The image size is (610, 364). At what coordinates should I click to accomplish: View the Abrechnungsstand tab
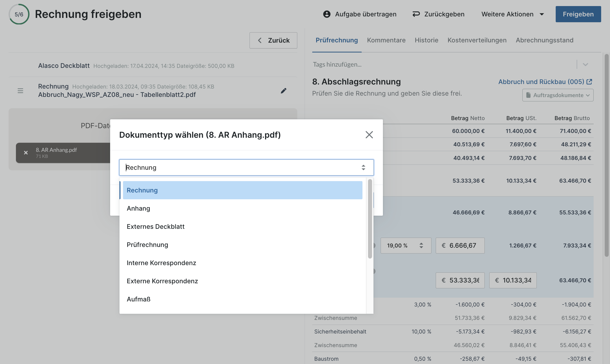(545, 40)
